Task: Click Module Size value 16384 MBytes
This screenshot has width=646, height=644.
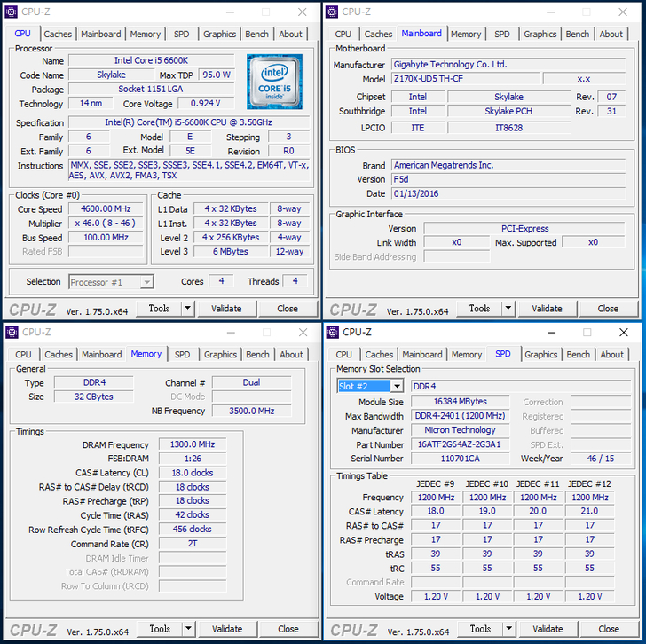Action: (x=461, y=402)
